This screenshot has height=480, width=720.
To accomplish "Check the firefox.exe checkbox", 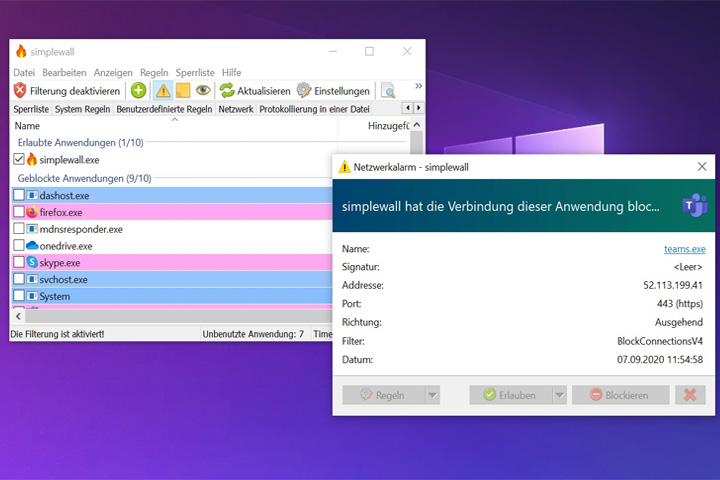I will coord(19,212).
